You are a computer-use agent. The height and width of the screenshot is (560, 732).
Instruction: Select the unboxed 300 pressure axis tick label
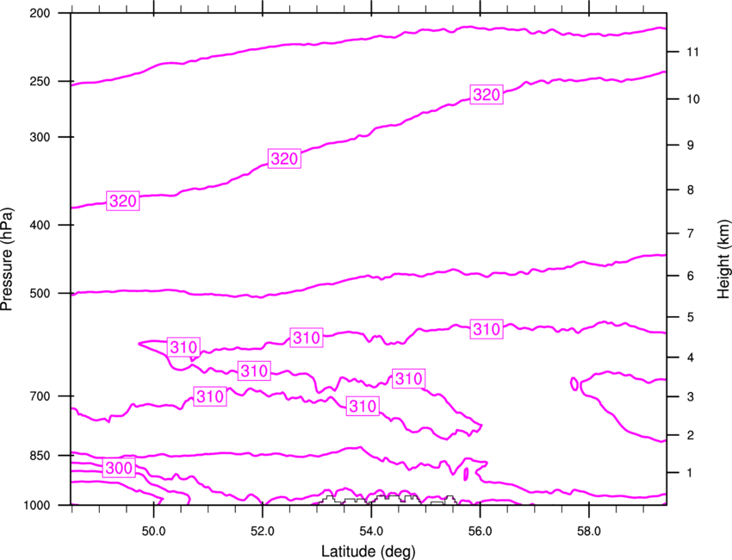[x=40, y=137]
